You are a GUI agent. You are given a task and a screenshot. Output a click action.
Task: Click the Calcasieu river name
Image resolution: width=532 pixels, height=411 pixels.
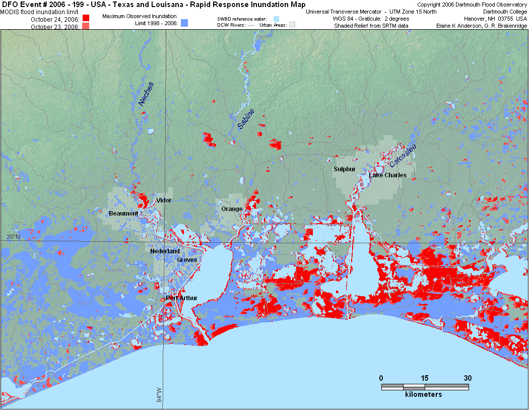[402, 157]
